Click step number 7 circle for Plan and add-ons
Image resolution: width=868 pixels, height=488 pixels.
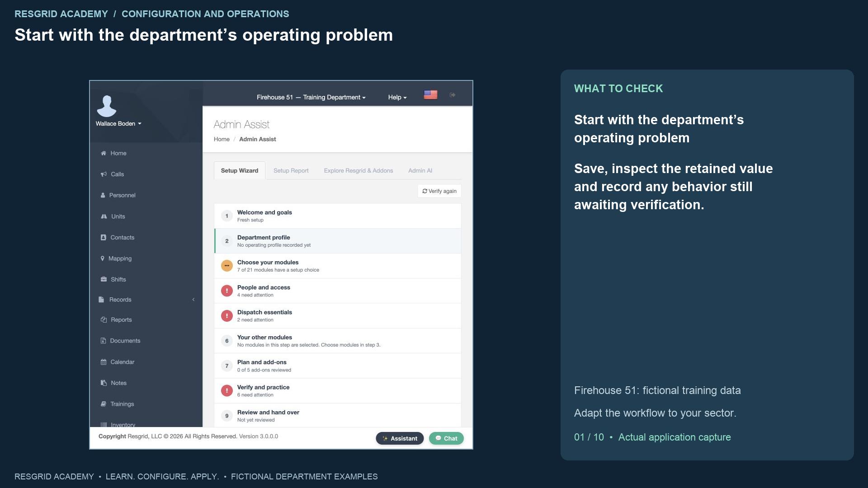[x=227, y=366]
